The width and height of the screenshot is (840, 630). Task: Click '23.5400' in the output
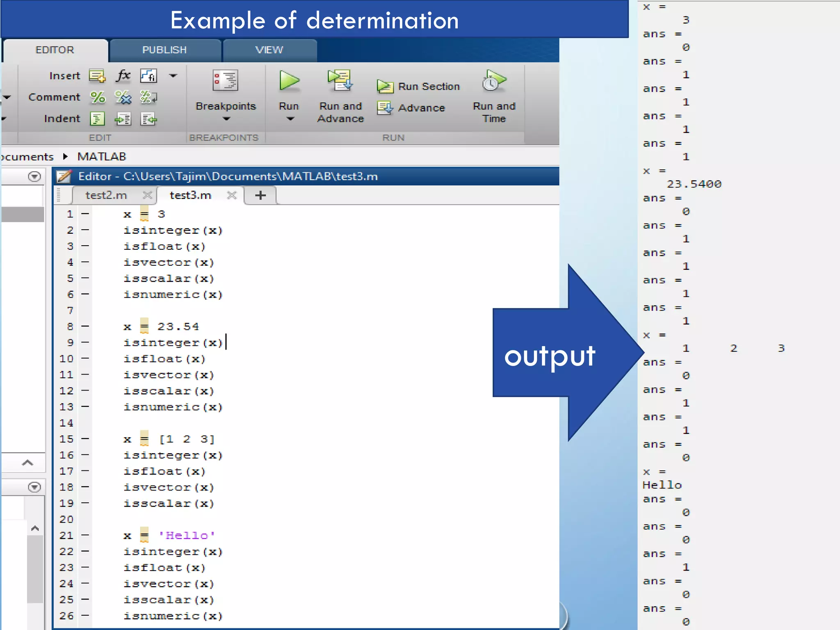tap(694, 184)
